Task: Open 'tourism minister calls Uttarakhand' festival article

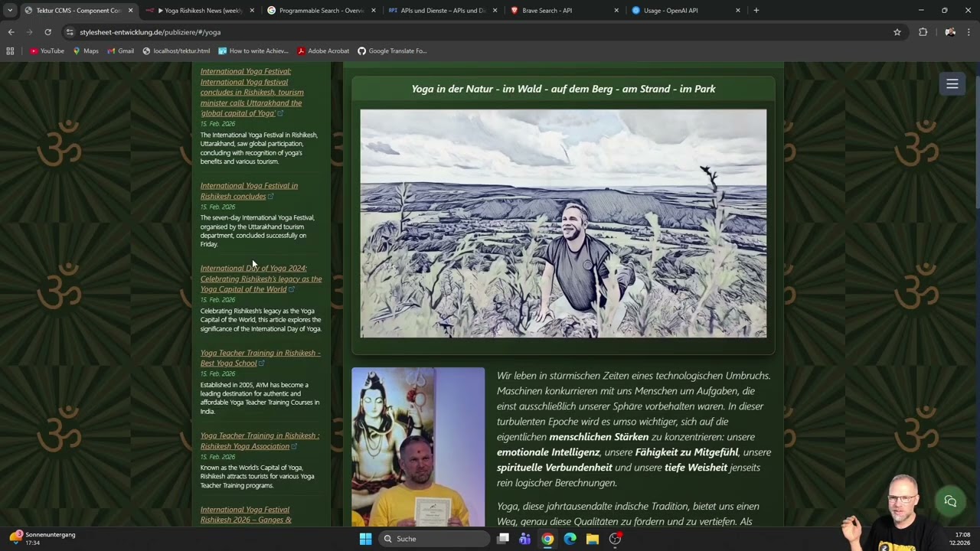Action: (x=252, y=92)
